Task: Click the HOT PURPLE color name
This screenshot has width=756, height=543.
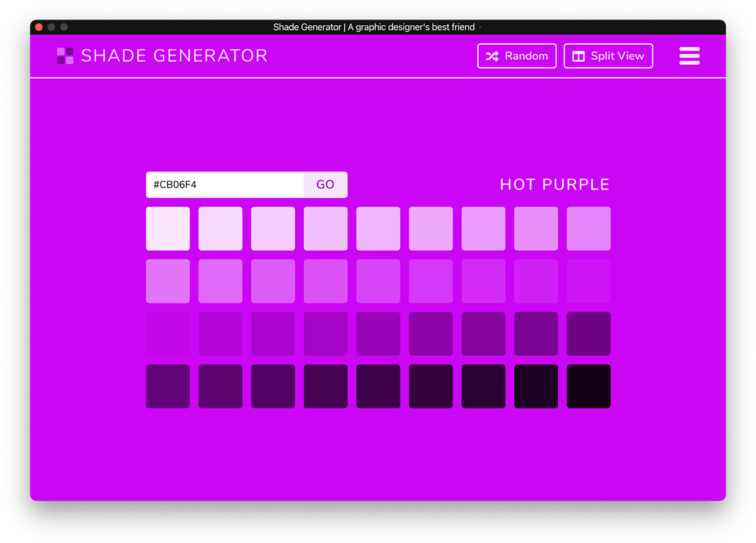Action: point(554,185)
